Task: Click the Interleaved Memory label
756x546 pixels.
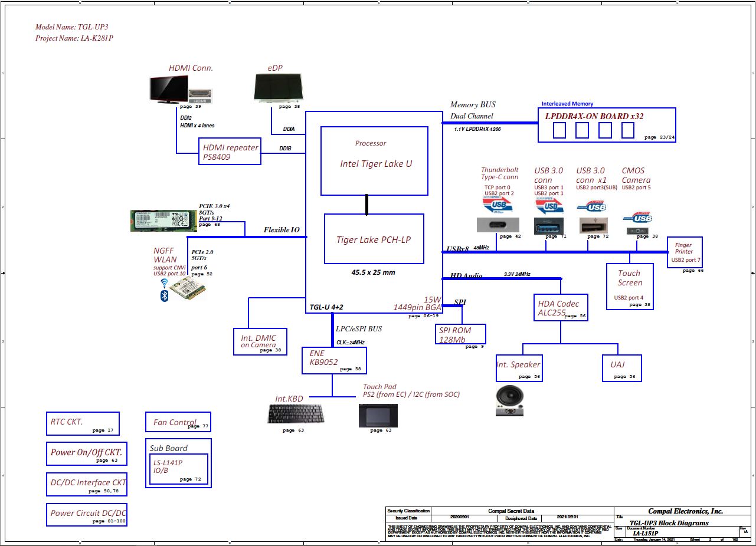Action: 568,104
